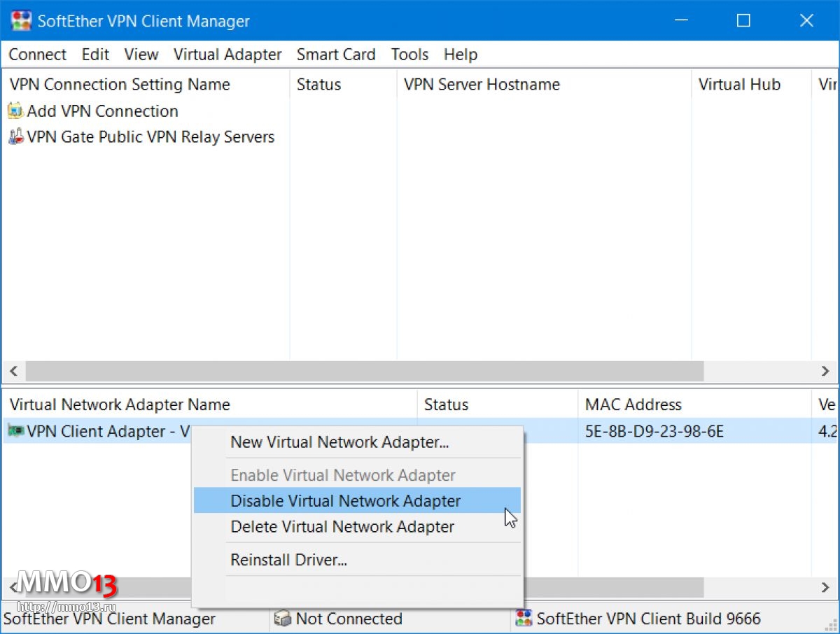Click Status column header in adapter list
Viewport: 840px width, 634px height.
click(497, 404)
